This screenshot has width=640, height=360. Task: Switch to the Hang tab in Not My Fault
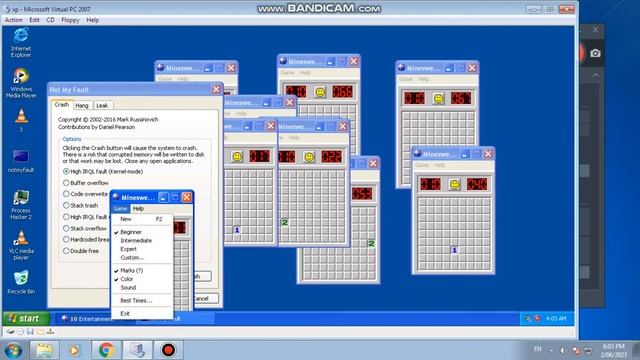pyautogui.click(x=82, y=105)
